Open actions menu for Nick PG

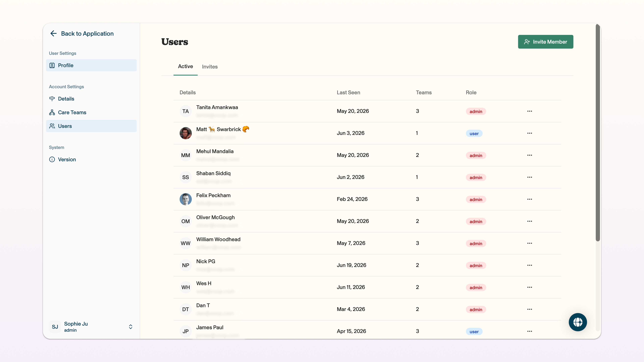pyautogui.click(x=529, y=265)
